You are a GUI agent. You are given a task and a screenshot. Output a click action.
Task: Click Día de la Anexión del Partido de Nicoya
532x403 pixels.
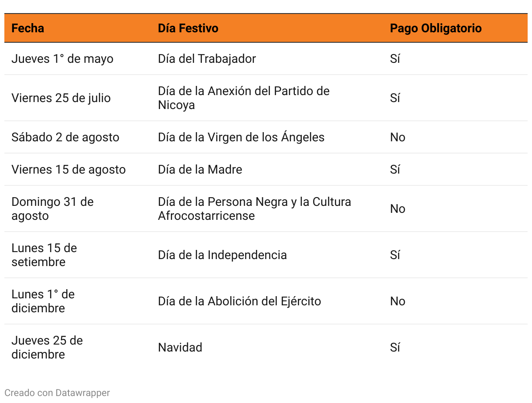(243, 98)
